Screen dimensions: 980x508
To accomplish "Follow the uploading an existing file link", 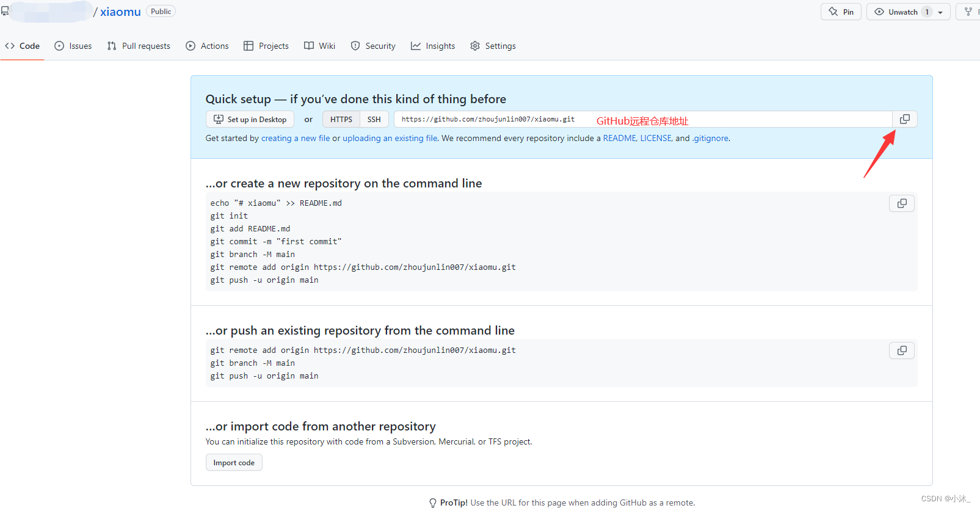I will tap(390, 138).
